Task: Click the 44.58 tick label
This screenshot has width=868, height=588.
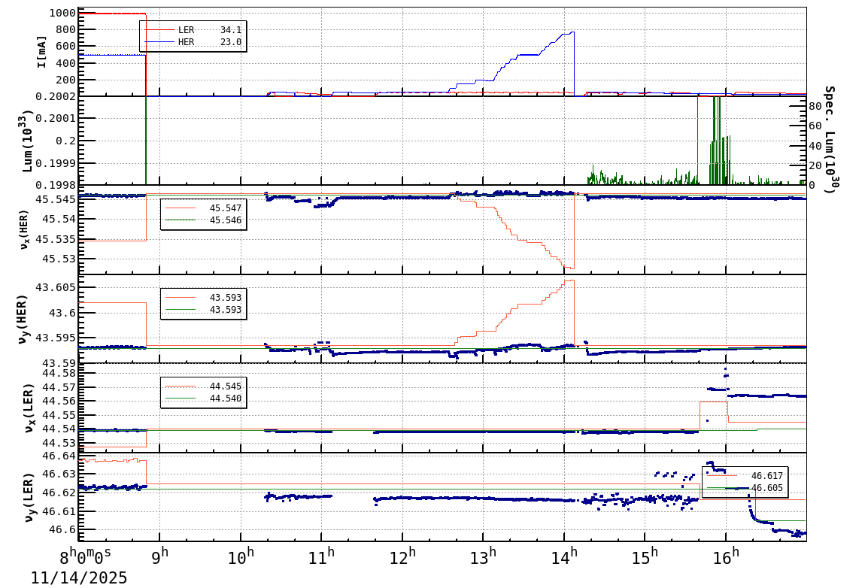Action: click(59, 374)
